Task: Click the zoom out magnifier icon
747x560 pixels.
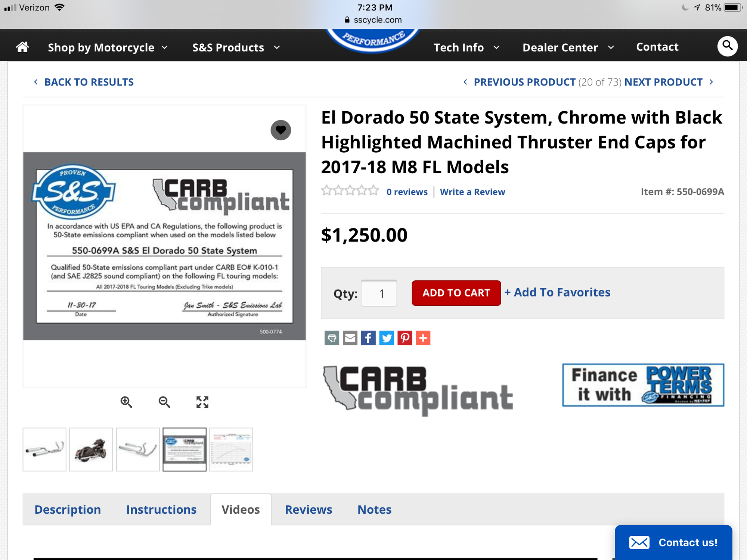Action: tap(164, 402)
